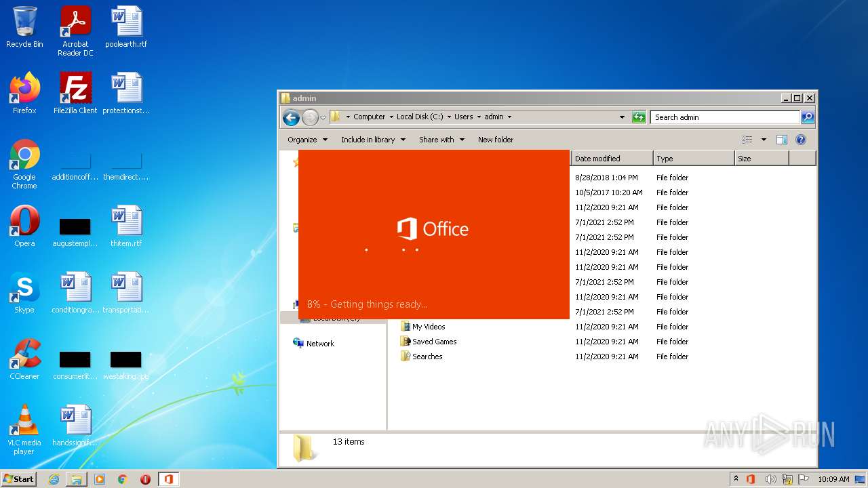Image resolution: width=868 pixels, height=488 pixels.
Task: Sort by Size column header
Action: point(762,159)
